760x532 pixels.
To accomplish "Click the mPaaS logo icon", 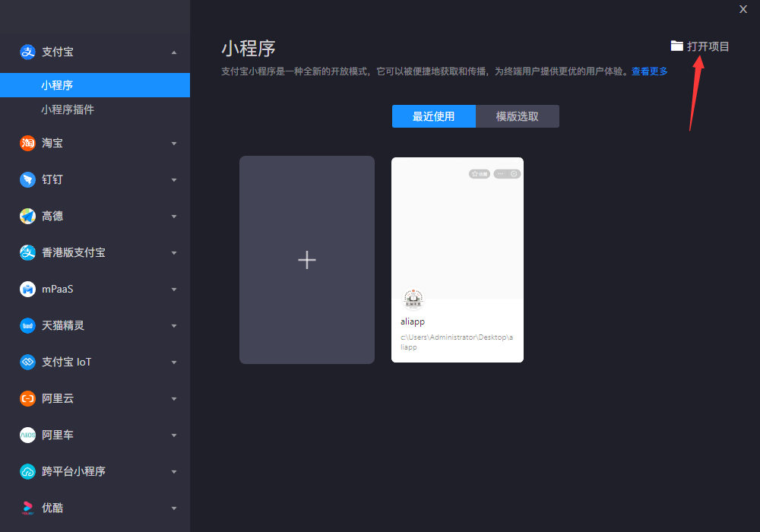I will [27, 289].
